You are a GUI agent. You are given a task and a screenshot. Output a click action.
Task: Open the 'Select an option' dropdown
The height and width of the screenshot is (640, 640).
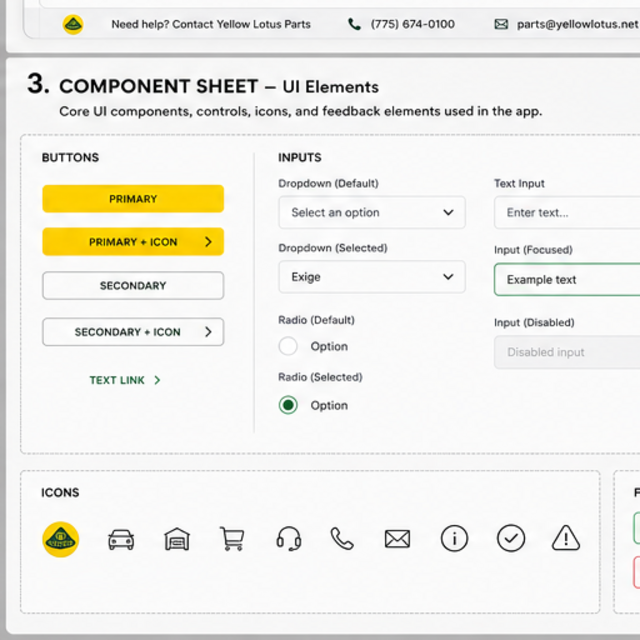tap(372, 212)
